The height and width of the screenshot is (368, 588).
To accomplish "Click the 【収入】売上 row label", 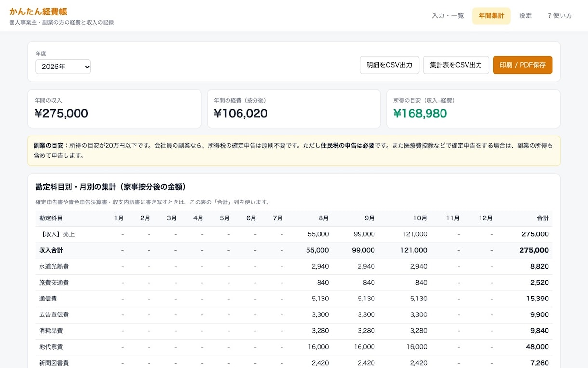I will (x=57, y=234).
